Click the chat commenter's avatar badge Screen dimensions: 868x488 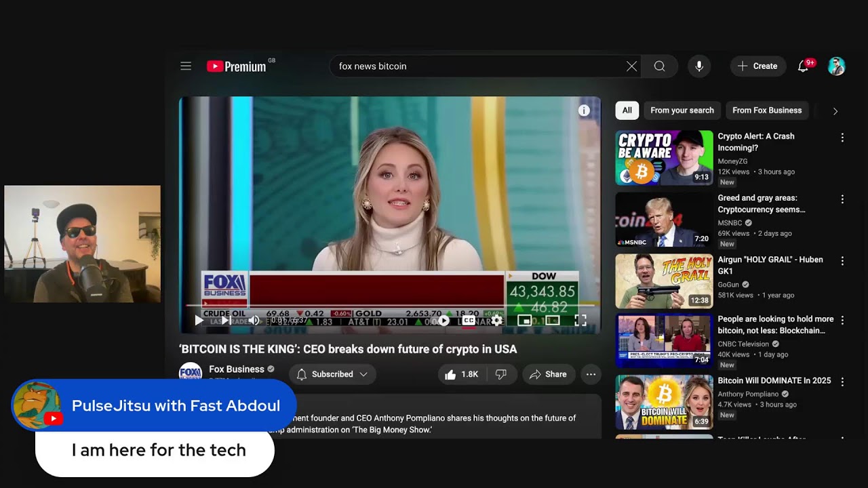tap(37, 405)
